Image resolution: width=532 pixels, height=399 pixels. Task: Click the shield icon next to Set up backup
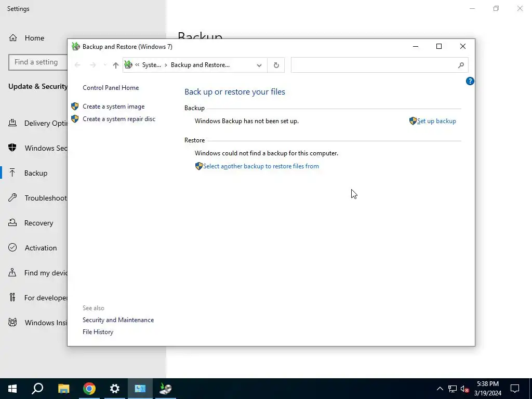click(413, 121)
